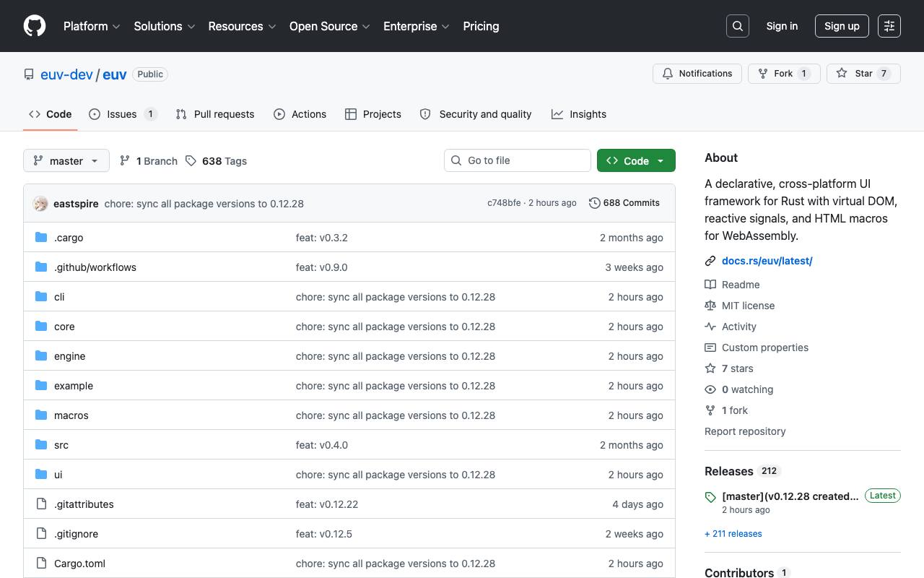Click the Report repository link
This screenshot has height=578, width=924.
point(745,431)
